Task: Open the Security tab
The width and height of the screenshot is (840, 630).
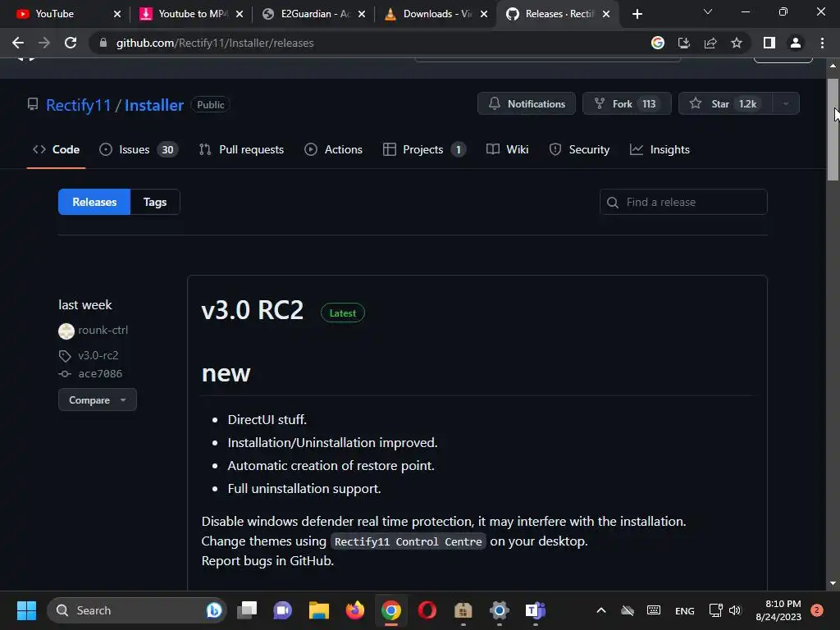Action: click(x=579, y=149)
